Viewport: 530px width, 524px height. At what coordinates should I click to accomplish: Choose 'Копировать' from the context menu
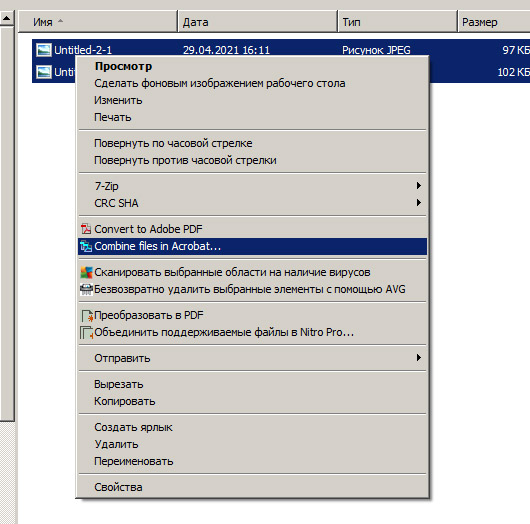point(252,401)
